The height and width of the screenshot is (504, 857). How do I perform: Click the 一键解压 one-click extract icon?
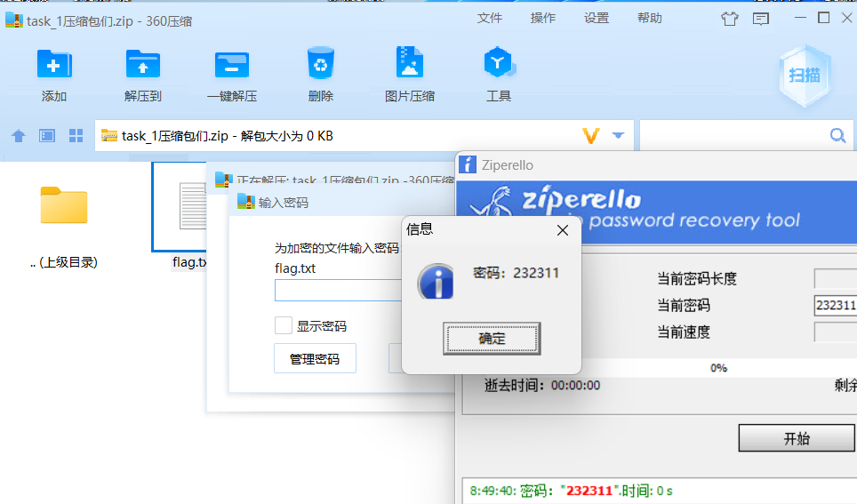pyautogui.click(x=232, y=65)
